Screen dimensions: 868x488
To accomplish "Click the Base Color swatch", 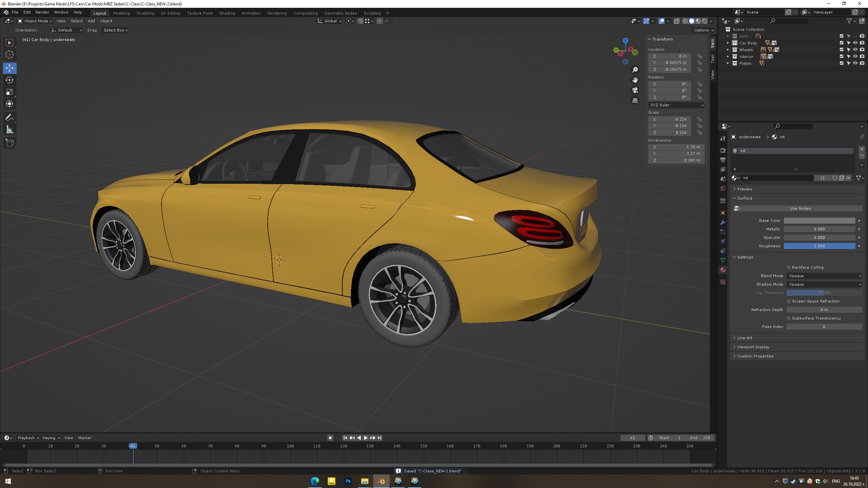I will (819, 221).
